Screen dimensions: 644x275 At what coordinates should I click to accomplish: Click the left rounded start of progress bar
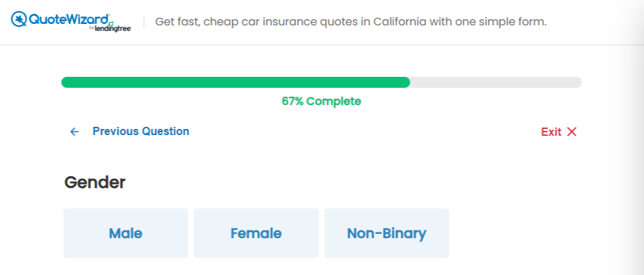pyautogui.click(x=65, y=82)
